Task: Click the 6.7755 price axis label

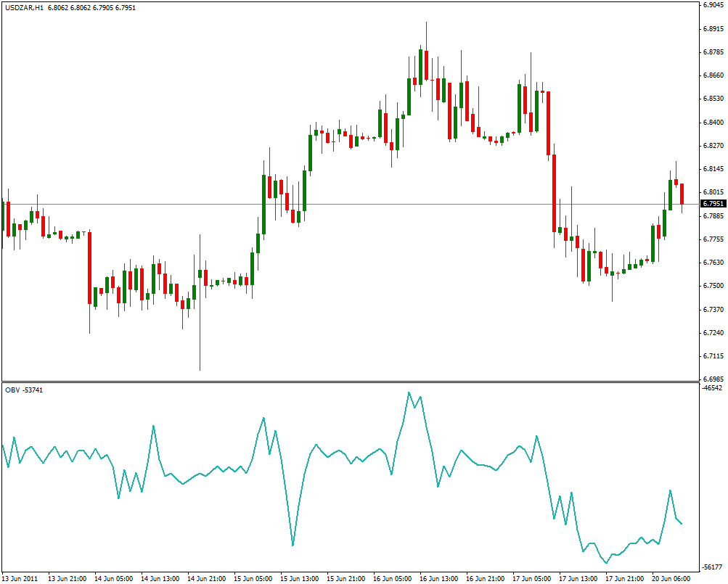Action: 713,239
